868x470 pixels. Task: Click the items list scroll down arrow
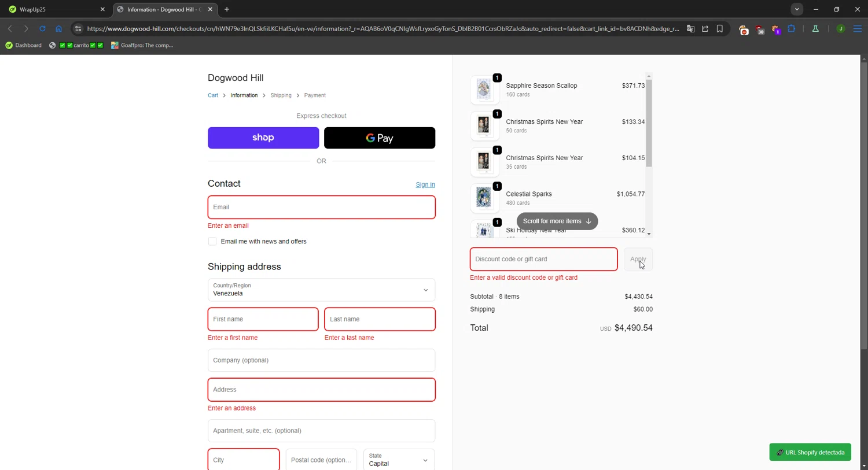pos(649,234)
